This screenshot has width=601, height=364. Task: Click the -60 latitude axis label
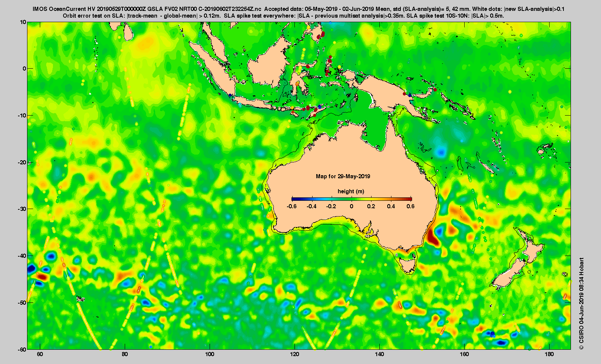22,349
